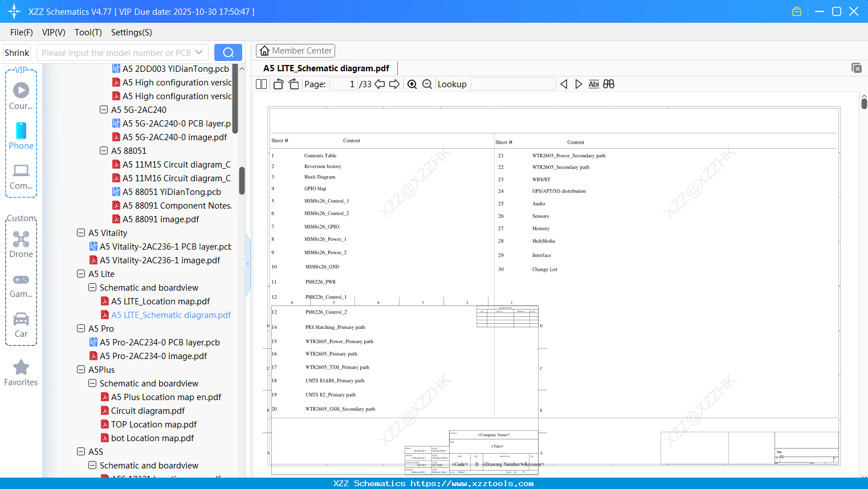Find next lookup result
868x489 pixels.
pyautogui.click(x=578, y=84)
